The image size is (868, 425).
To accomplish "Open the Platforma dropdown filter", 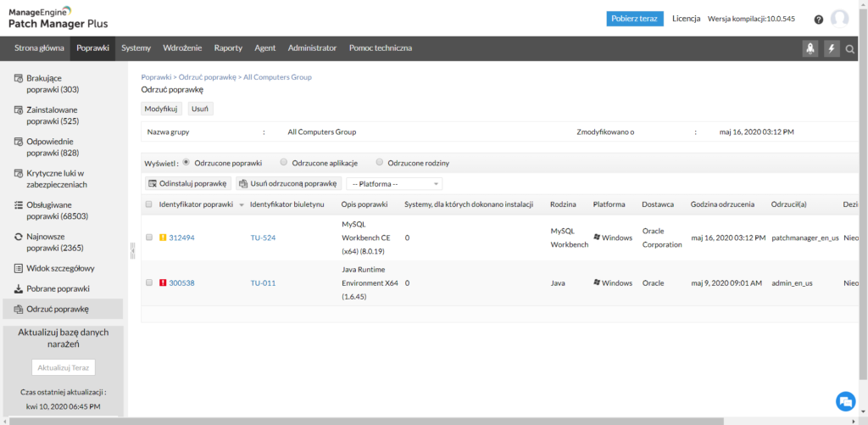I will point(394,183).
